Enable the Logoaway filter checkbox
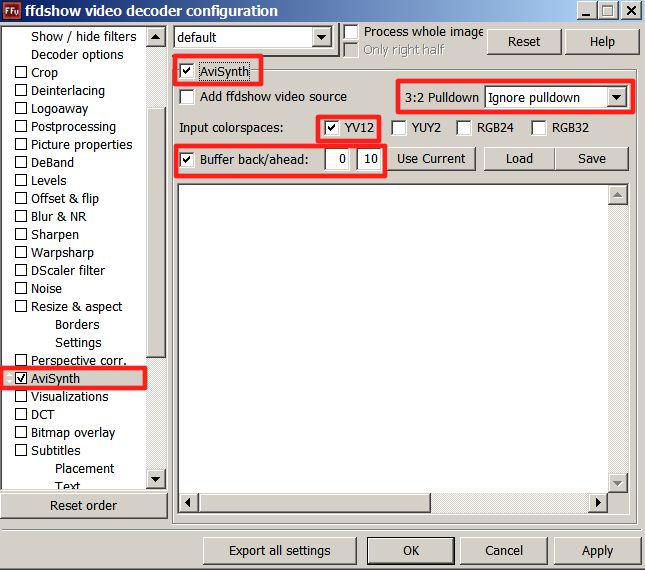 [21, 108]
